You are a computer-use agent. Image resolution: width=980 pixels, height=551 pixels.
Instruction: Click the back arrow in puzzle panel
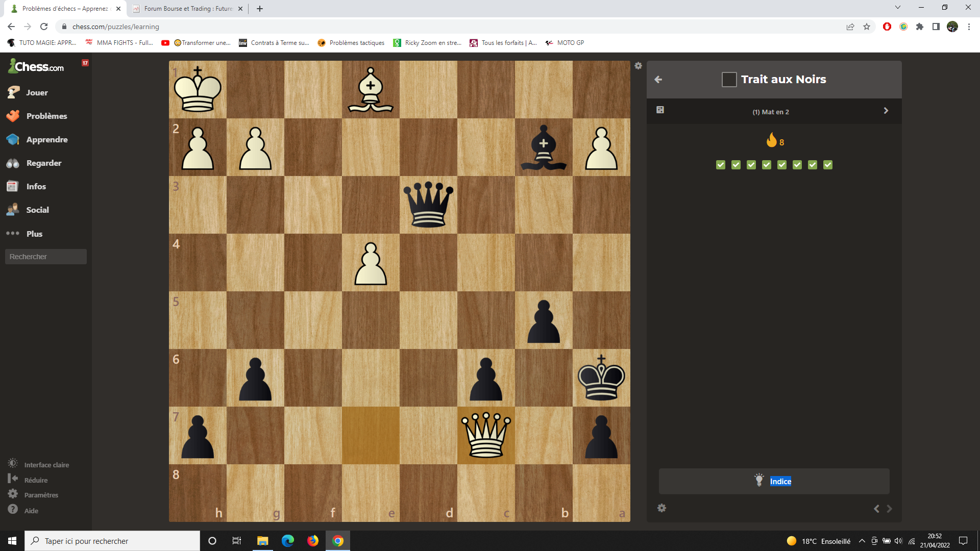click(658, 80)
